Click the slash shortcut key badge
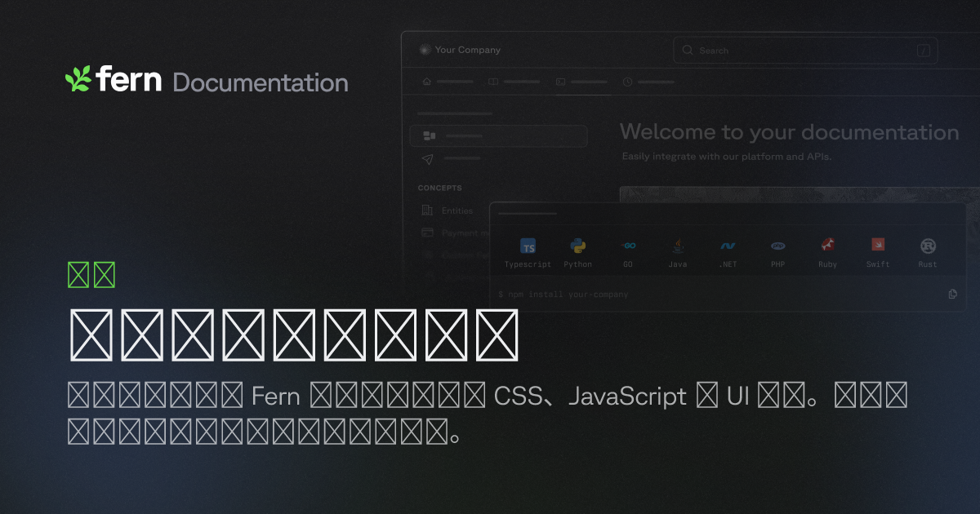The width and height of the screenshot is (980, 514). 924,51
